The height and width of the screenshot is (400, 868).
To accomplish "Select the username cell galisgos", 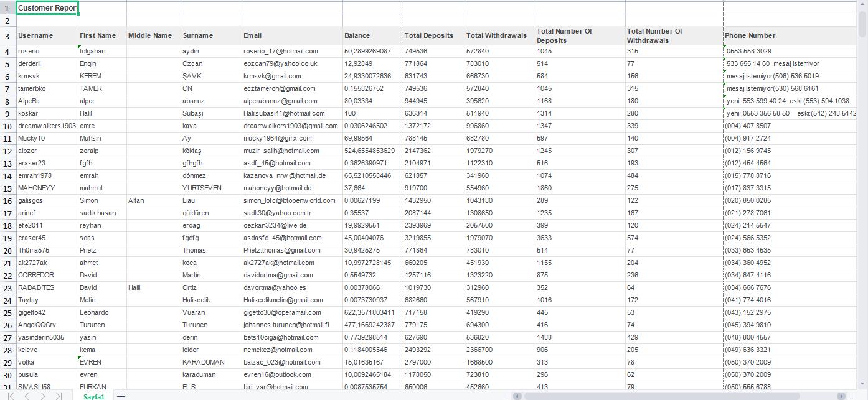I will [x=47, y=200].
